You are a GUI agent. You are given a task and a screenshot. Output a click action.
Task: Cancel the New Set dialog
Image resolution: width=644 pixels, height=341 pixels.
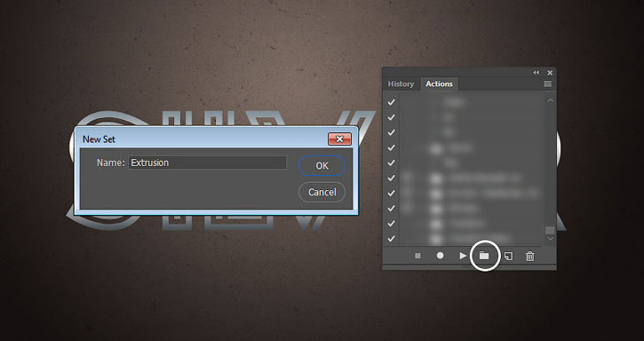(322, 192)
